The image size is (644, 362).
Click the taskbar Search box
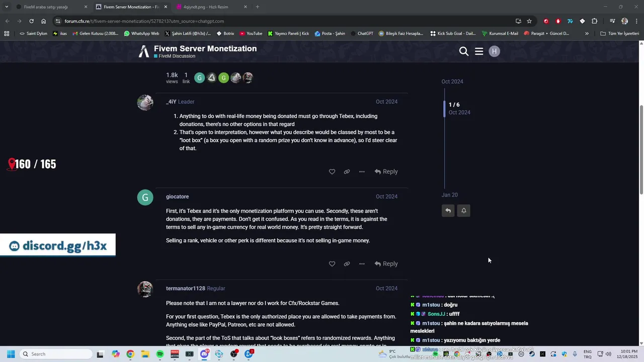click(x=56, y=354)
